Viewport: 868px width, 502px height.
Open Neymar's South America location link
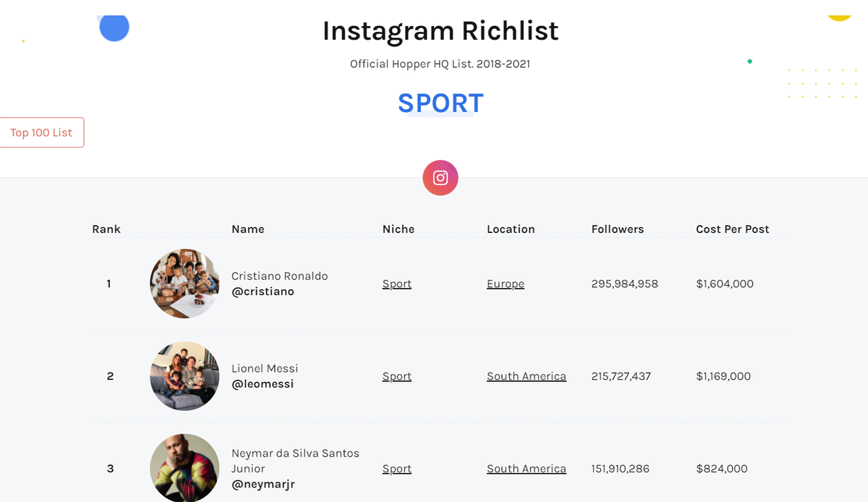[527, 469]
